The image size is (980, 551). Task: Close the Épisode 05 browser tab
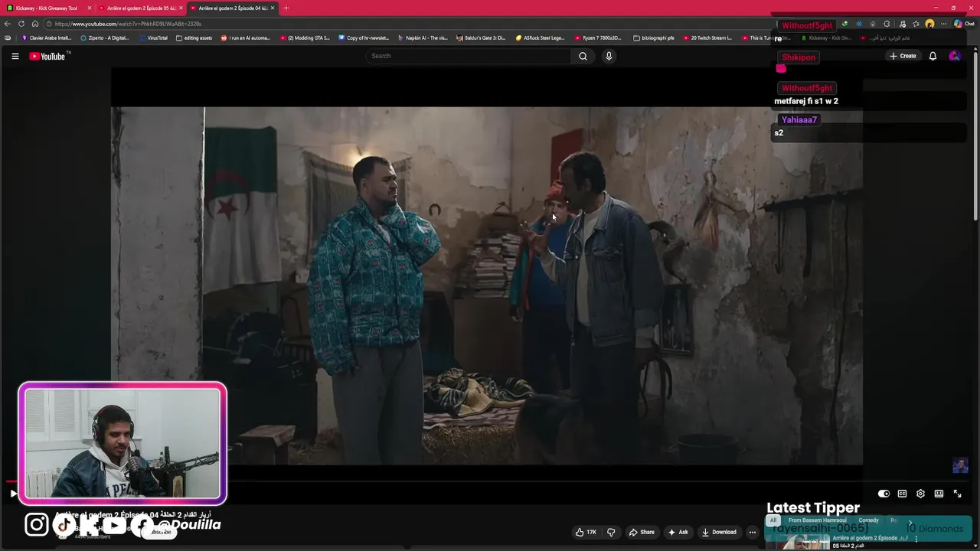(181, 8)
